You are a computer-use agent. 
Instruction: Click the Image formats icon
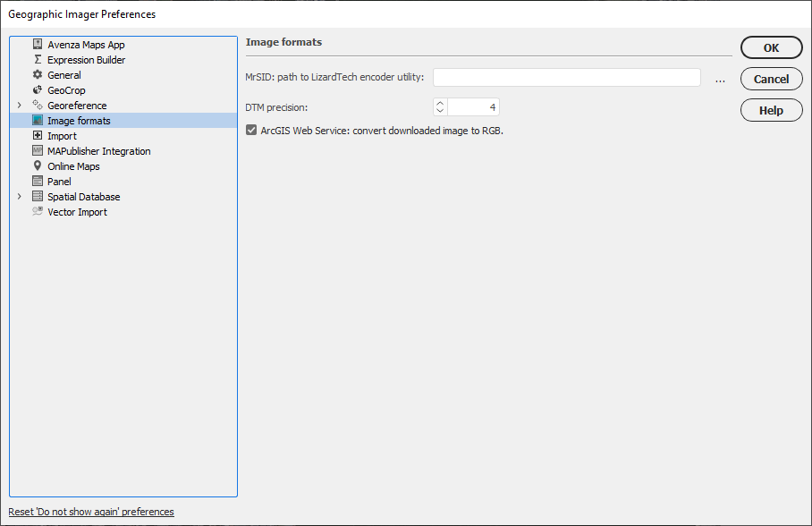(37, 120)
